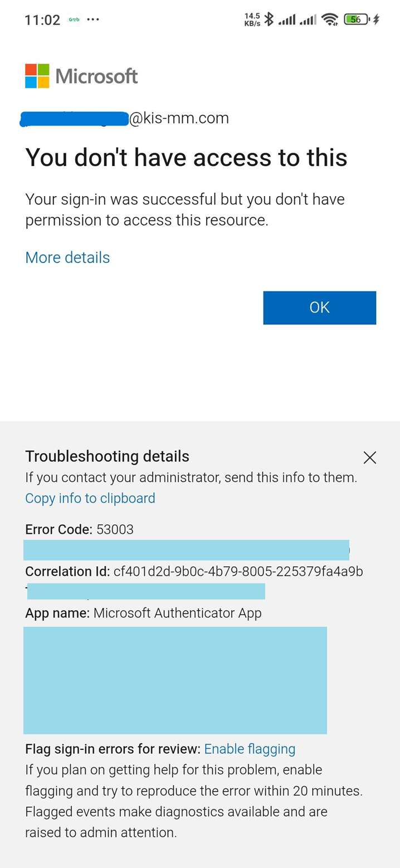This screenshot has width=400, height=868.
Task: Tap the first cellular signal icon
Action: pyautogui.click(x=286, y=20)
